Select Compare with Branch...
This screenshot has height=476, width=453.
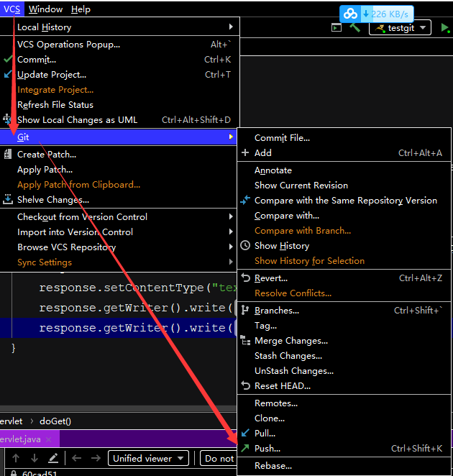(x=344, y=231)
